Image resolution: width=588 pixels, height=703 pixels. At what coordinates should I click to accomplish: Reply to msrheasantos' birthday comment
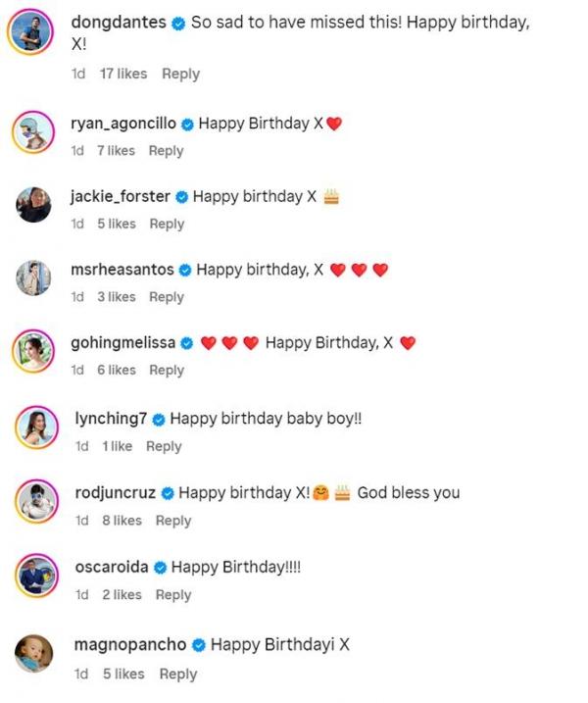pyautogui.click(x=167, y=297)
